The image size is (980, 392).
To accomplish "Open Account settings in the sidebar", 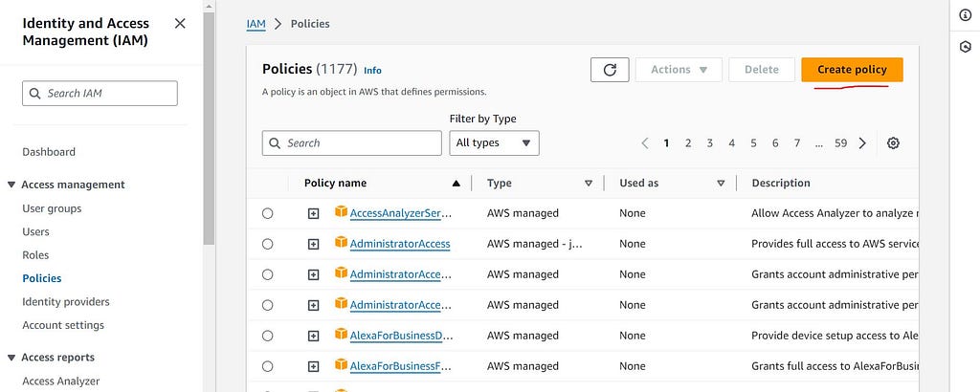I will coord(63,325).
